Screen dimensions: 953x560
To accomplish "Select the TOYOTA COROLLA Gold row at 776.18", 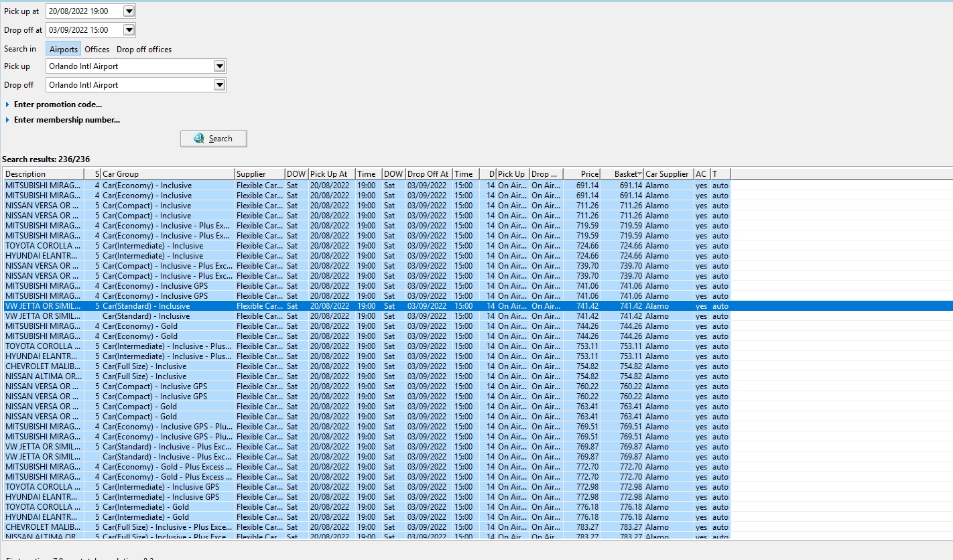I will tap(367, 507).
